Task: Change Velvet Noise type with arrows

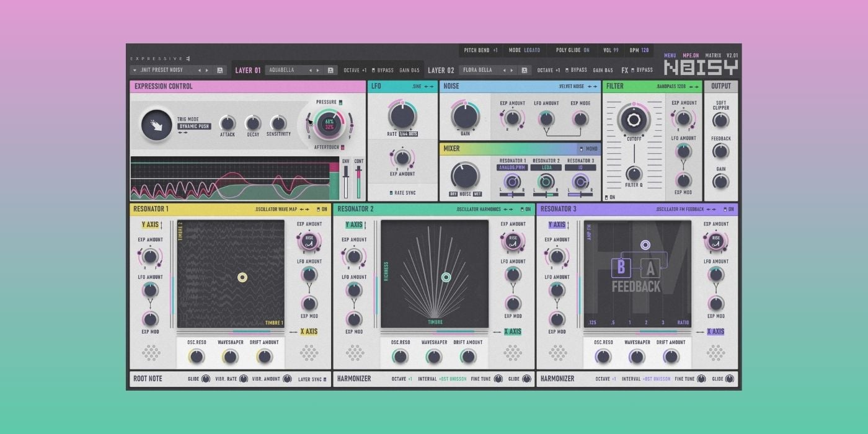Action: coord(593,86)
